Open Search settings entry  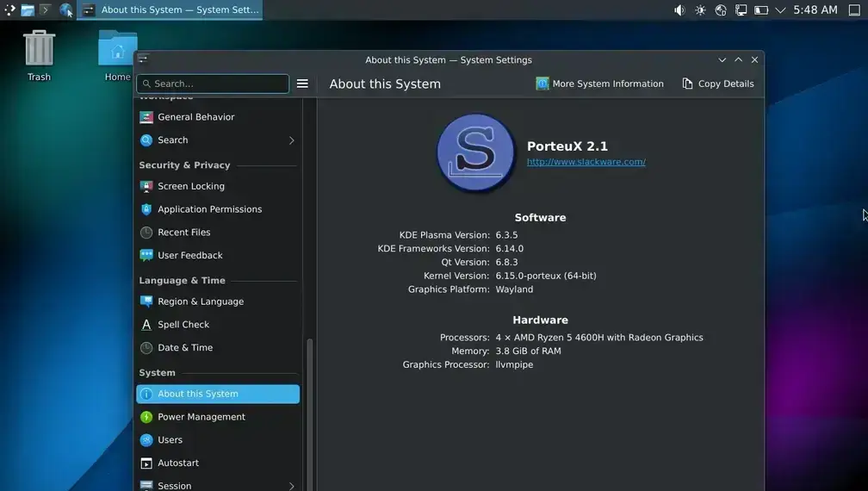point(218,140)
